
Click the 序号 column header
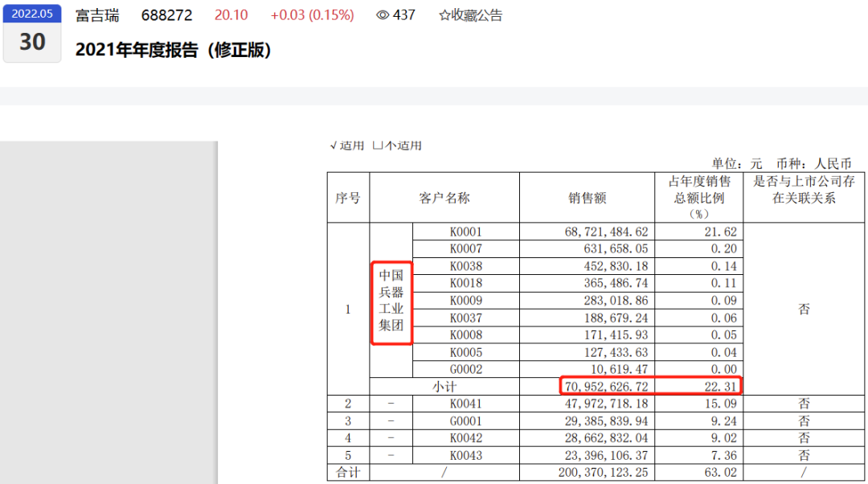point(348,198)
